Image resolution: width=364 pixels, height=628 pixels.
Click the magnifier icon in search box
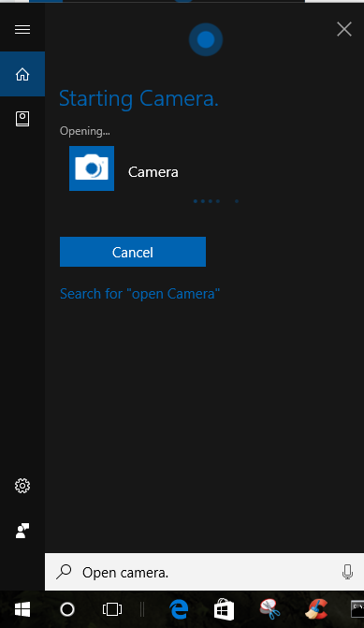(x=64, y=572)
